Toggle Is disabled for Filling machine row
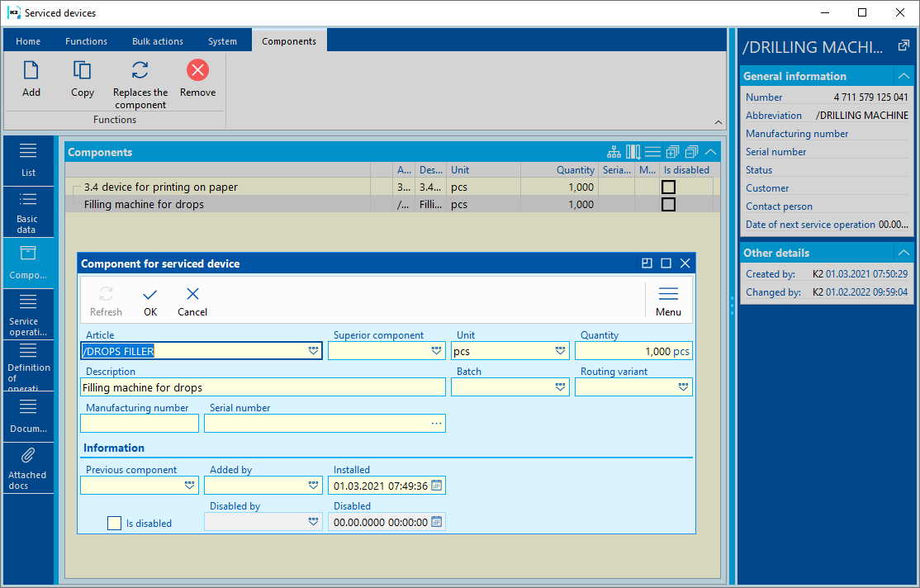 tap(668, 204)
